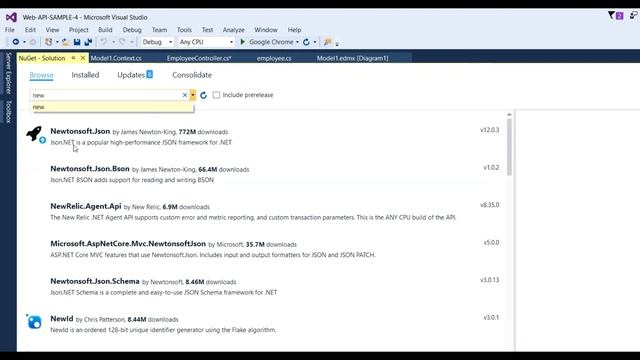Open the Debug configuration dropdown
Image resolution: width=640 pixels, height=360 pixels.
[x=158, y=42]
